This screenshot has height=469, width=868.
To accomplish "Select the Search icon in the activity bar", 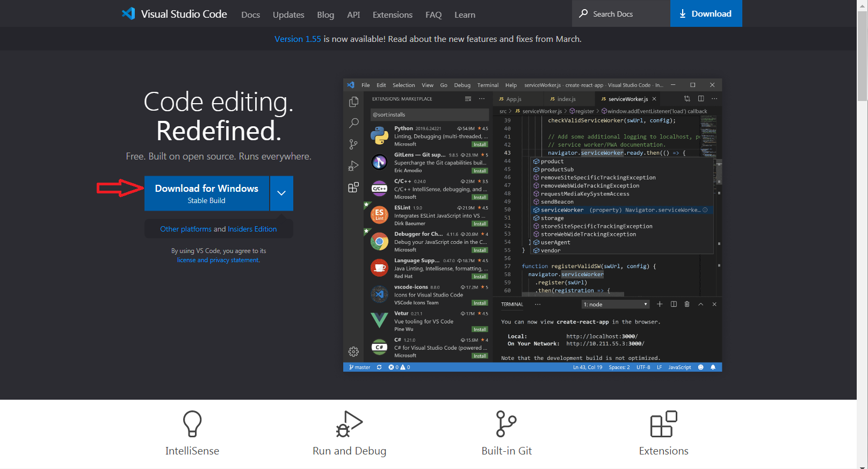I will (x=353, y=123).
